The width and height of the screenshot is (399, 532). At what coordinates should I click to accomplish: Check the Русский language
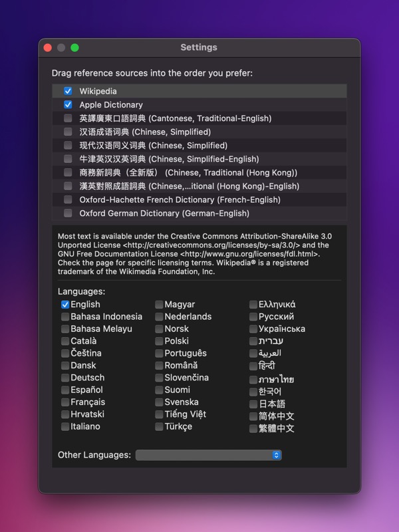click(253, 317)
